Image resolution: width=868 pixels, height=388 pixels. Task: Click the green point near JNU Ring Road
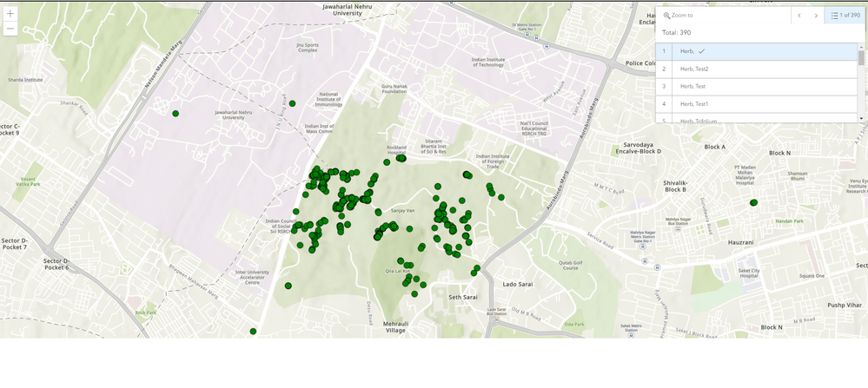(292, 103)
